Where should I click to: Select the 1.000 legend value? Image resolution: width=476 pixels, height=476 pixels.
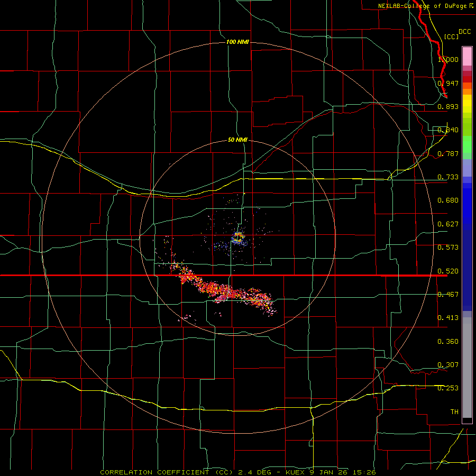448,59
